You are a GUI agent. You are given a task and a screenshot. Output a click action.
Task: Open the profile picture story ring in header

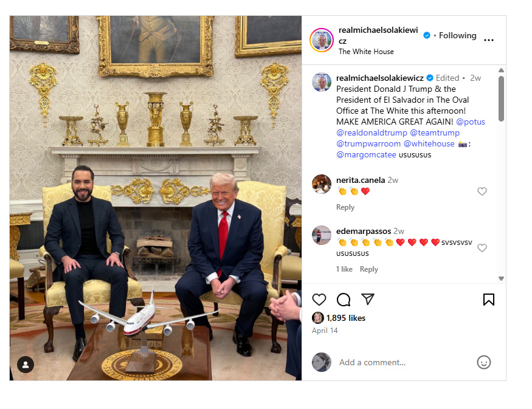(321, 40)
